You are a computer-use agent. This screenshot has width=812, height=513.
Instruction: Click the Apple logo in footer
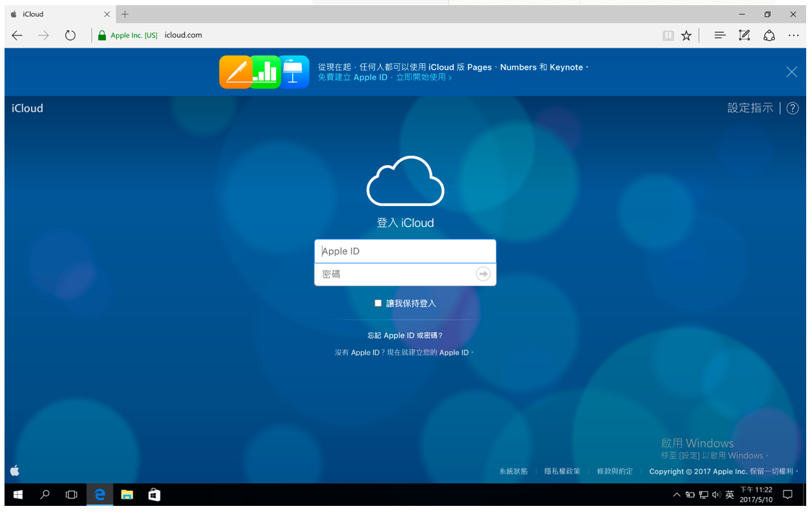click(x=15, y=470)
